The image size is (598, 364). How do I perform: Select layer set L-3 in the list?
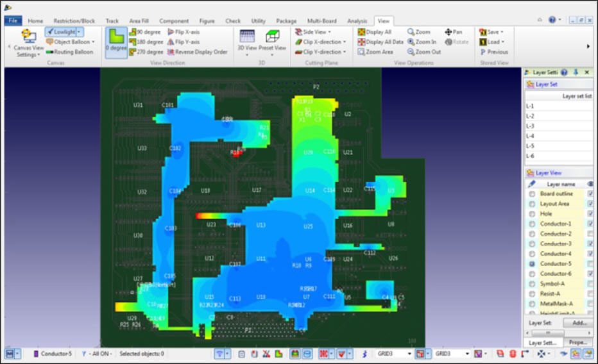coord(559,126)
